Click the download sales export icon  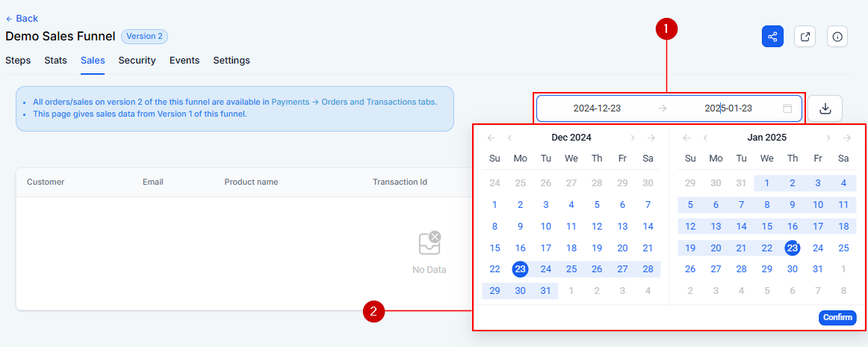tap(825, 108)
